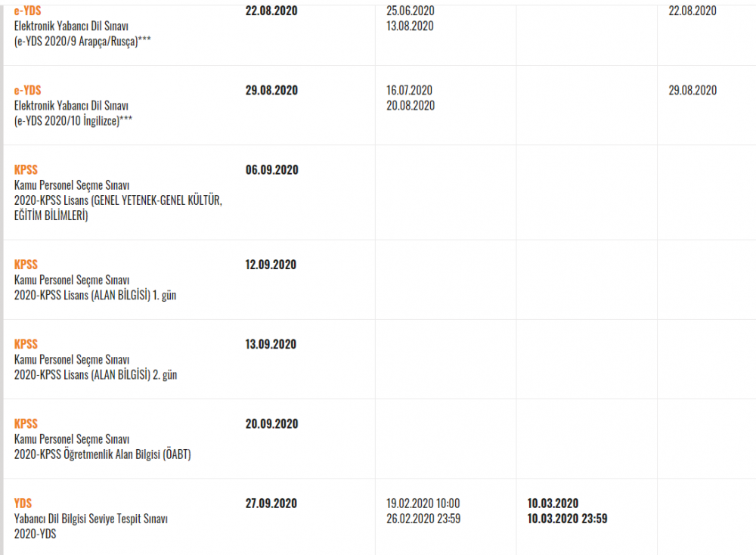This screenshot has height=555, width=756.
Task: Open the e-YDS link for Arapça/Rusça exam
Action: tap(27, 11)
